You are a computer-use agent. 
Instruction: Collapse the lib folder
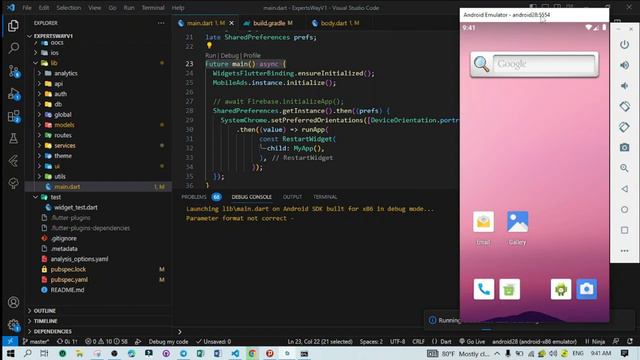pos(53,63)
